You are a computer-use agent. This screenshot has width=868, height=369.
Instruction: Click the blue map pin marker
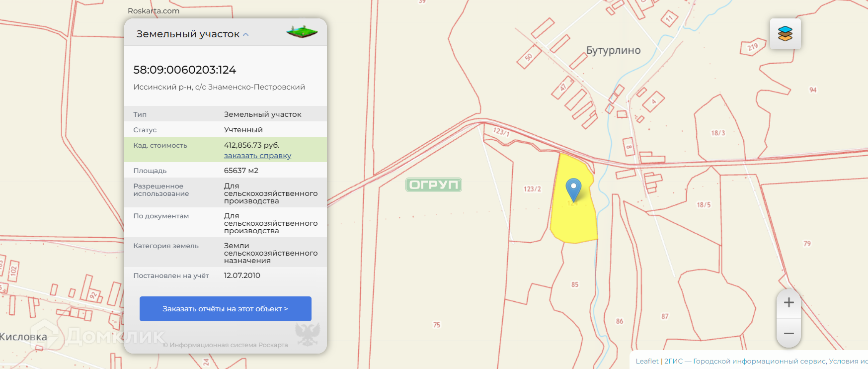(x=573, y=190)
